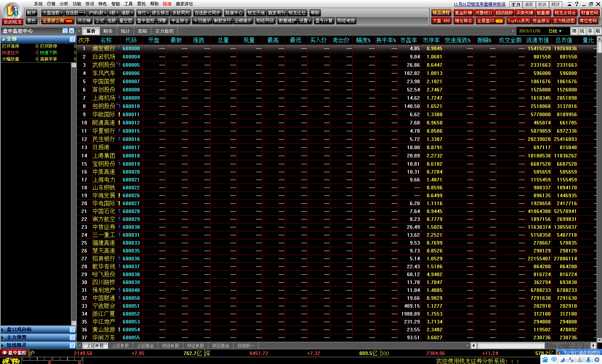Screen dimensions: 602x364
Task: Click the 黄金阶梯 button
Action: (x=463, y=13)
